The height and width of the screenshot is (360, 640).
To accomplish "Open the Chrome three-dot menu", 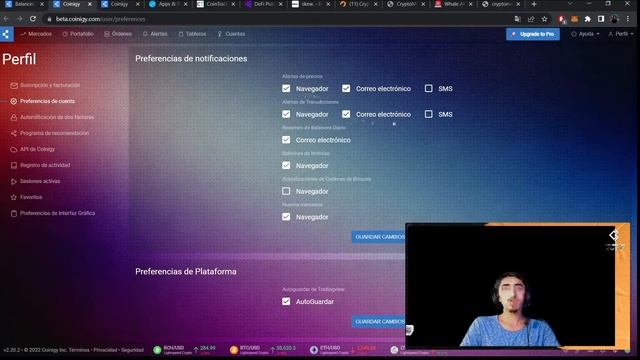I will [628, 19].
